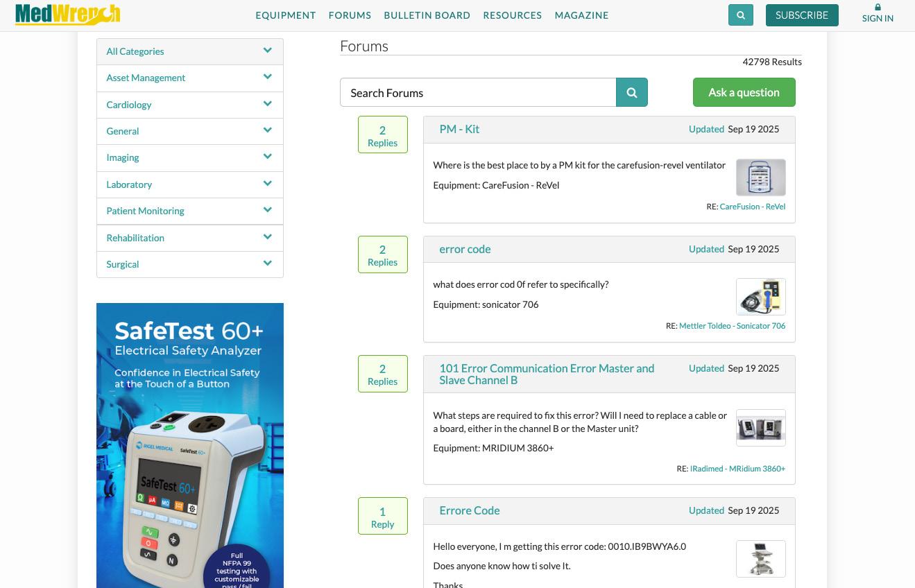Expand the Rehabilitation category chevron
Screen dimensions: 915x588
(x=267, y=237)
